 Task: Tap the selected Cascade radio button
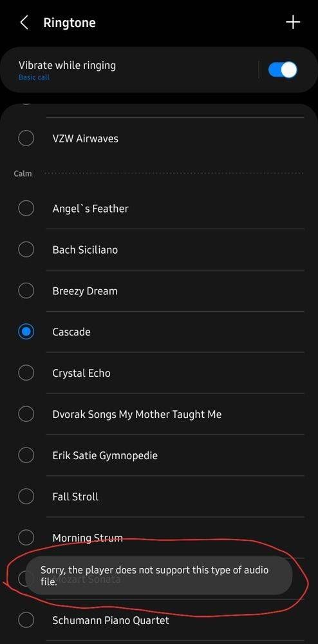tap(26, 332)
